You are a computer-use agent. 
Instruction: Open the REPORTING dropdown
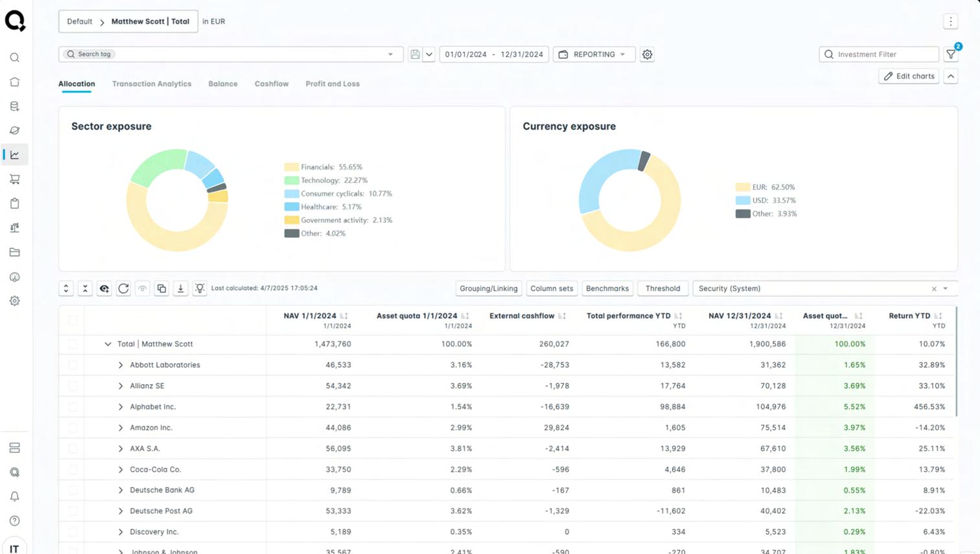pyautogui.click(x=594, y=54)
